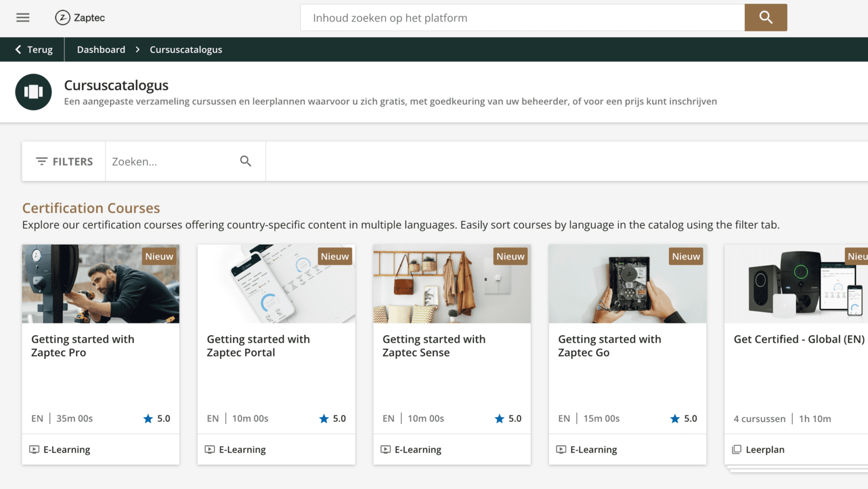This screenshot has width=868, height=489.
Task: Click the Leerplan icon on Get Certified card
Action: pos(737,449)
